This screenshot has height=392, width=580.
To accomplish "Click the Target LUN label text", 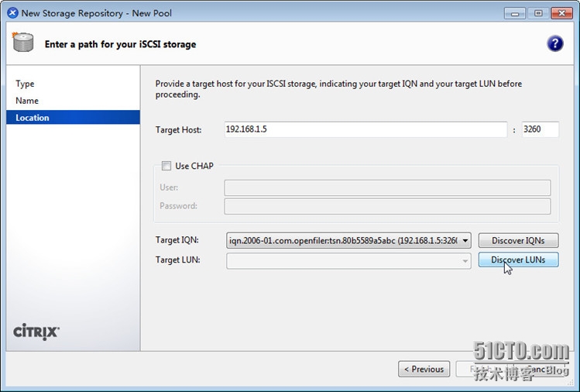I will click(177, 260).
